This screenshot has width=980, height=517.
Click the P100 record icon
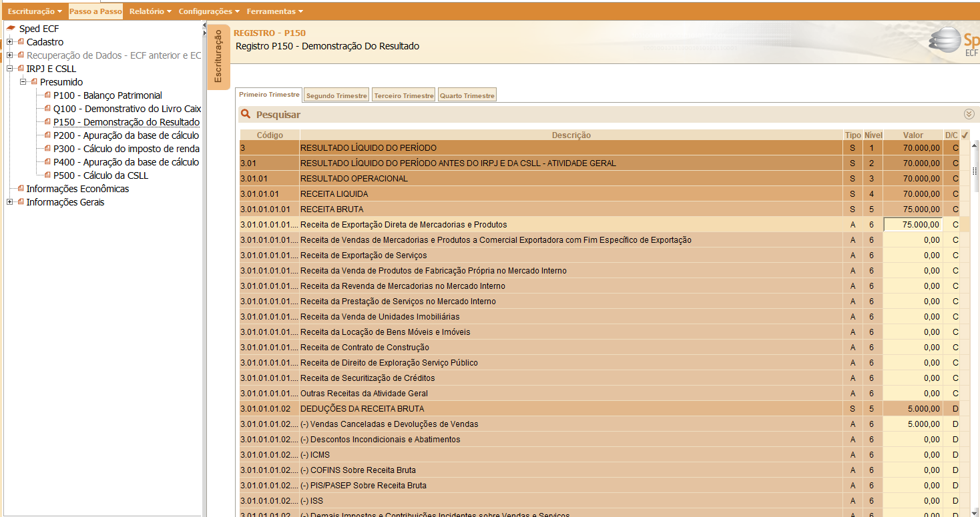[x=47, y=95]
